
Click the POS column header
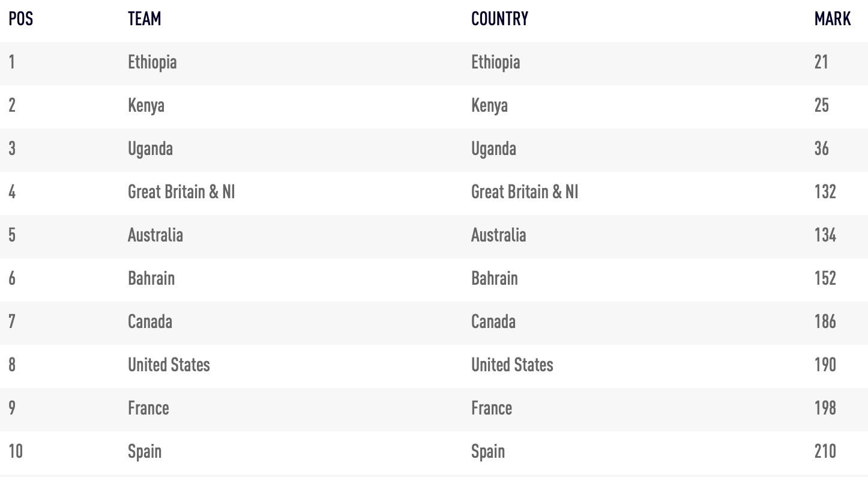pos(20,19)
